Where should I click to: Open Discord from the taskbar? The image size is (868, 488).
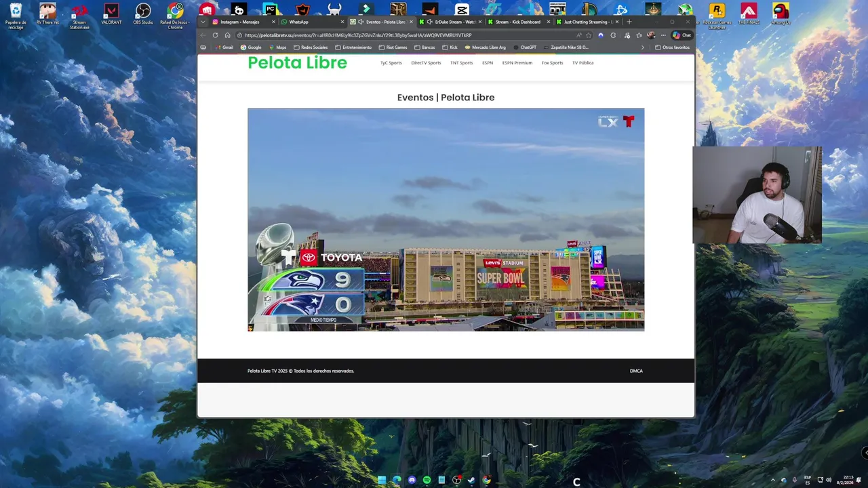(412, 480)
